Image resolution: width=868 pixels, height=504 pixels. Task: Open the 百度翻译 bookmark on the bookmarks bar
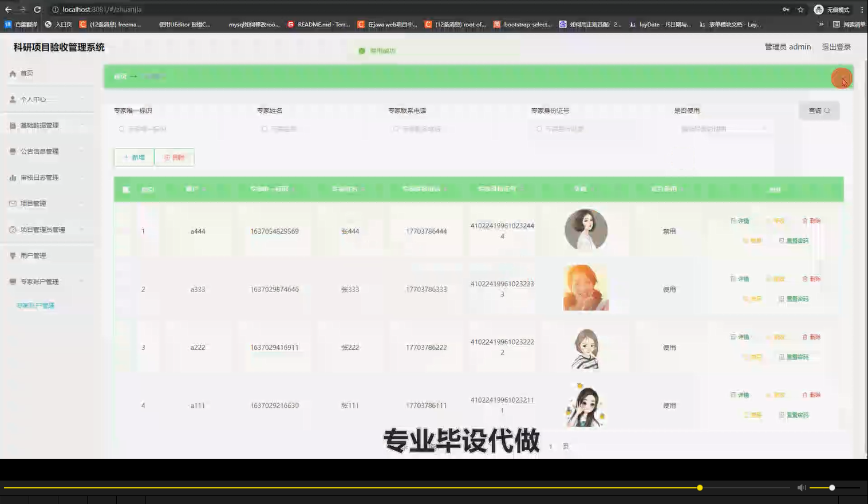[x=21, y=24]
